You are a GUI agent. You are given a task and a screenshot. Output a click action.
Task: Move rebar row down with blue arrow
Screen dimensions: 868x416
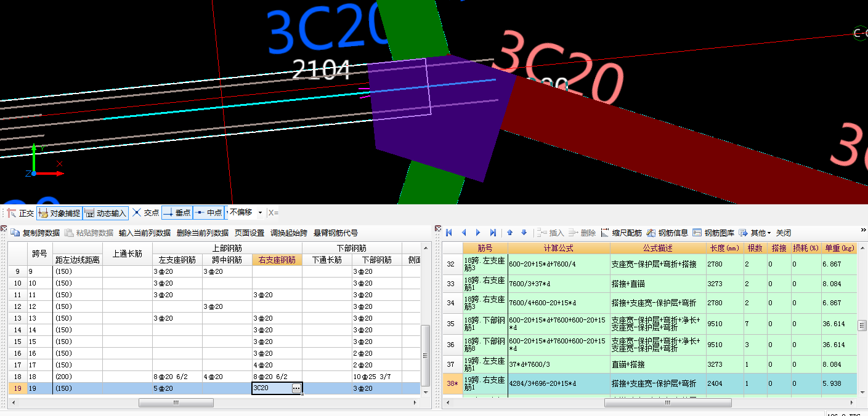[x=524, y=233]
